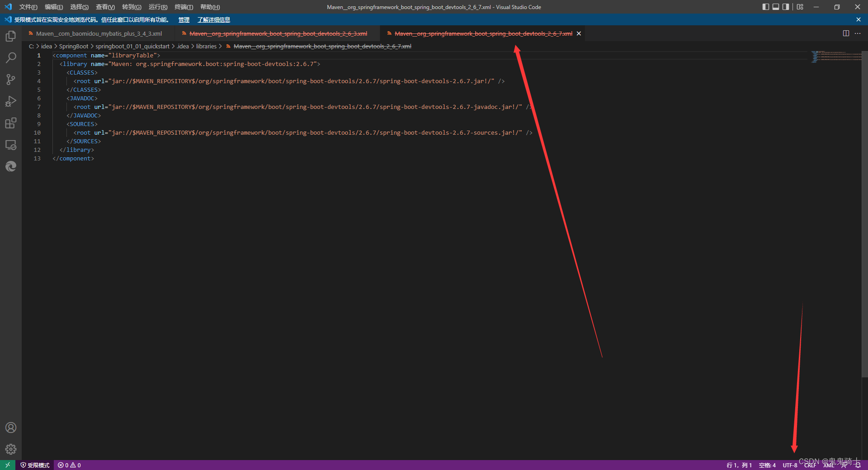Toggle primary side bar layout icon

(x=765, y=7)
